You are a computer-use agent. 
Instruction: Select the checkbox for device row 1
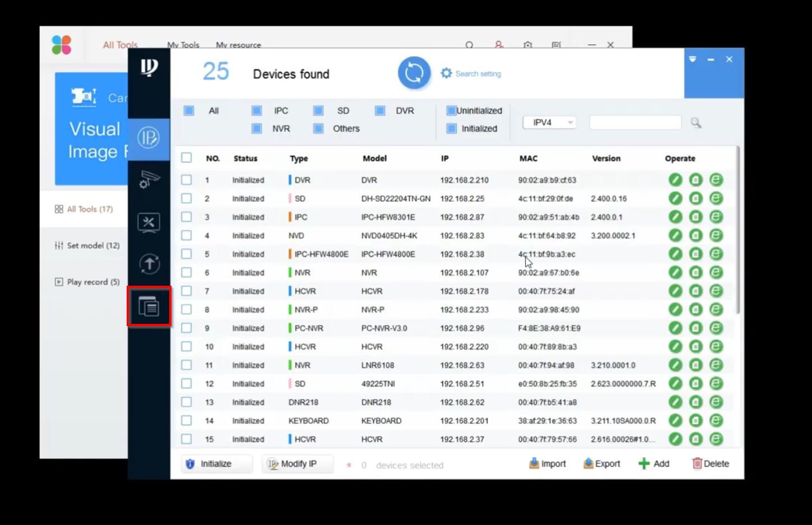(x=187, y=180)
